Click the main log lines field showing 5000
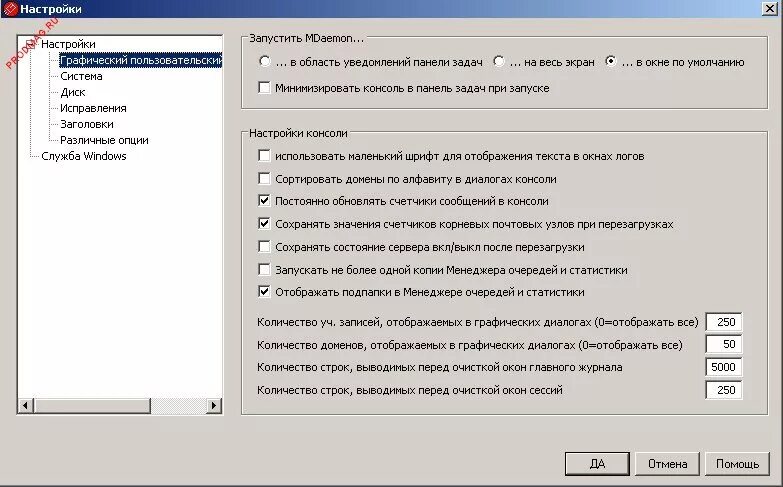This screenshot has height=487, width=783. 724,367
